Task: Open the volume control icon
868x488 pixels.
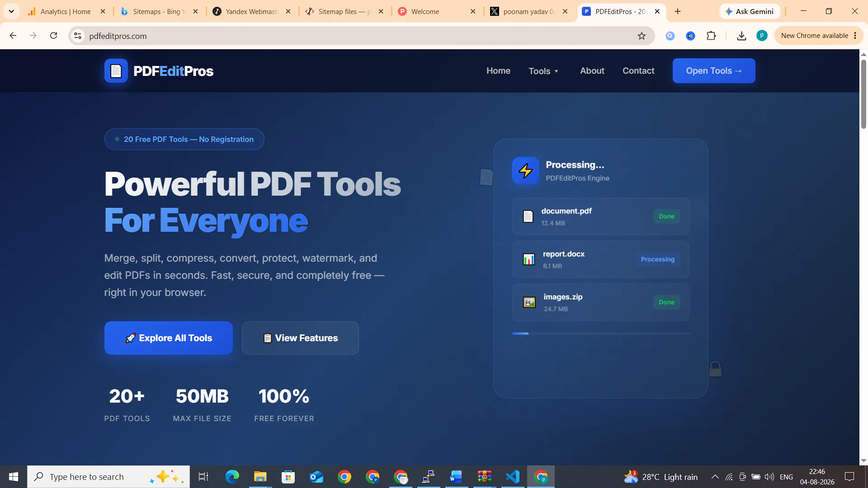Action: click(x=769, y=477)
